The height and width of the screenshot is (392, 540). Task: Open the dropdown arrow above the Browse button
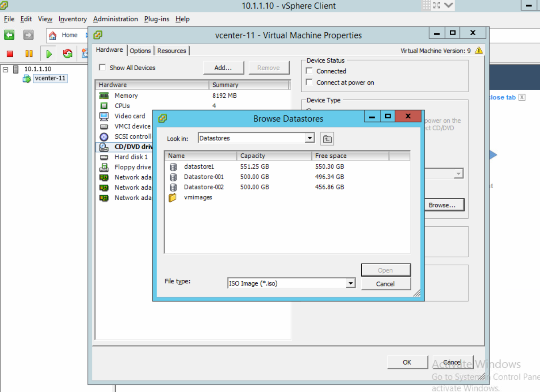click(459, 174)
